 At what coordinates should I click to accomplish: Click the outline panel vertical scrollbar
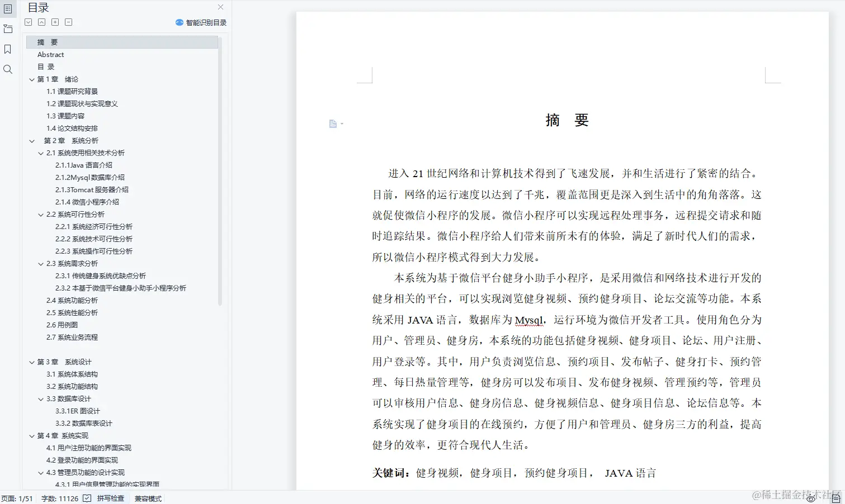click(x=220, y=170)
